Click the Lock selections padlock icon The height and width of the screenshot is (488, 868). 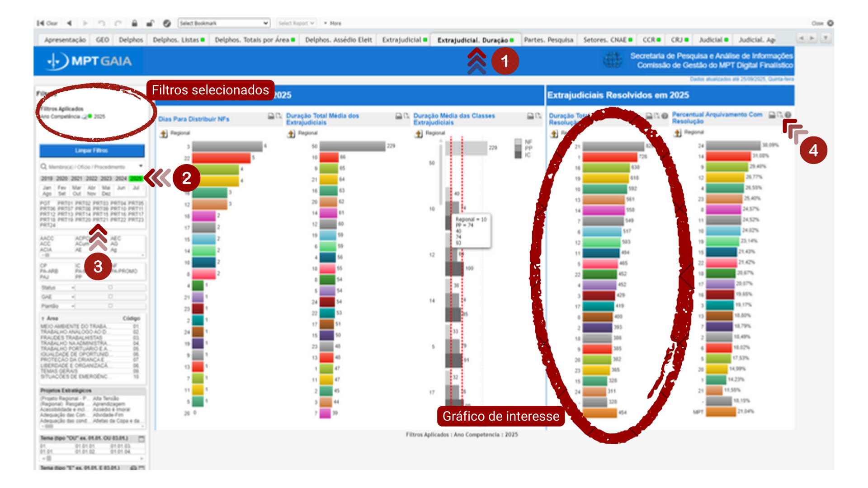(134, 23)
